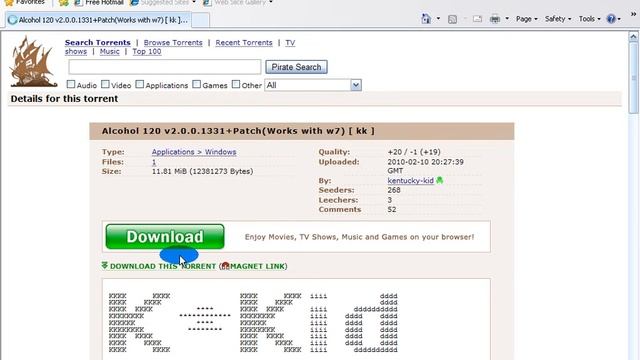Open the Applications > Windows type link

pyautogui.click(x=194, y=152)
